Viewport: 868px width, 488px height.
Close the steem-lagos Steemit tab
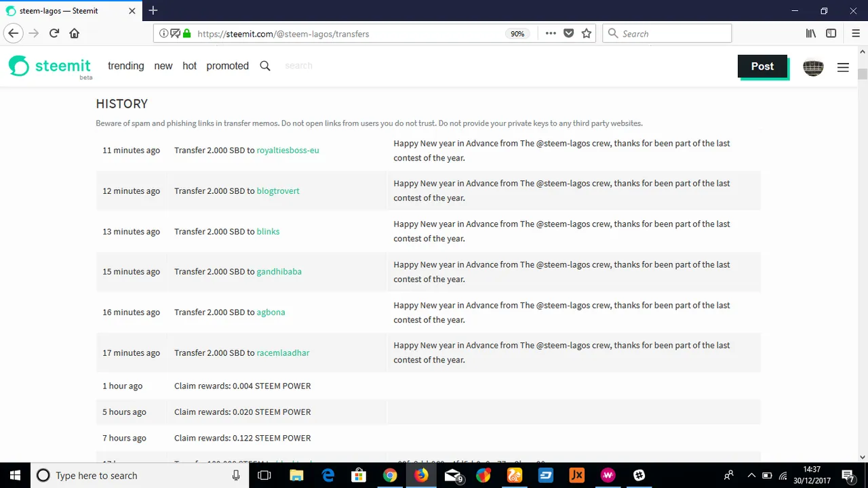click(132, 11)
